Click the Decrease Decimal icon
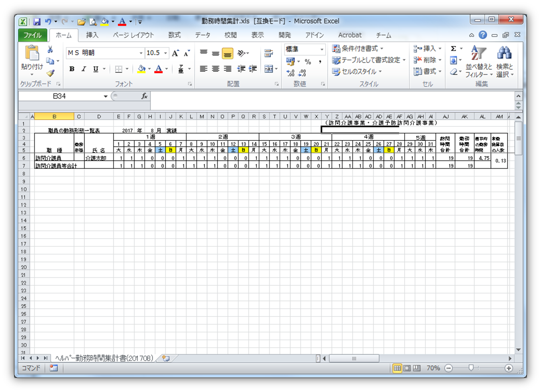The width and height of the screenshot is (541, 392). coord(302,73)
